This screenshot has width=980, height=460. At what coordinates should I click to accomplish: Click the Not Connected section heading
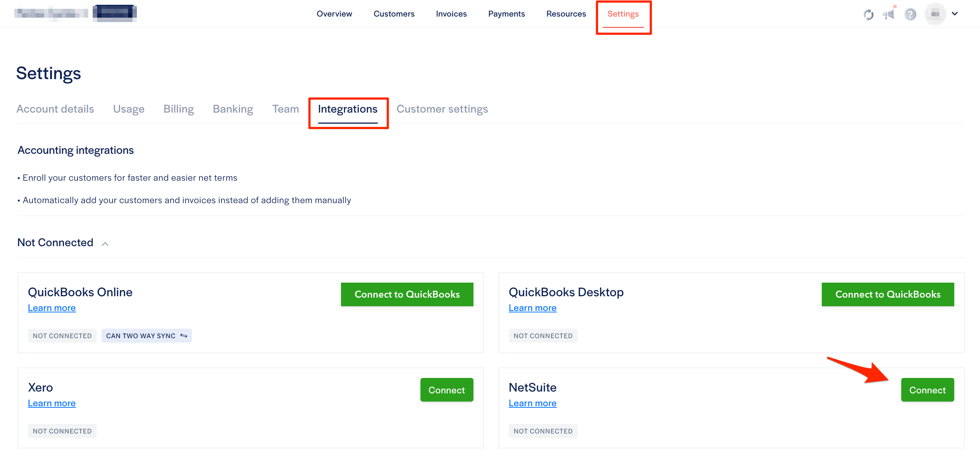pyautogui.click(x=55, y=243)
